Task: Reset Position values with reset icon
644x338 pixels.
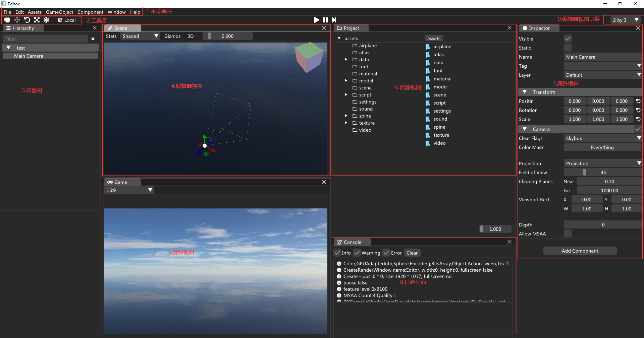Action: click(638, 101)
